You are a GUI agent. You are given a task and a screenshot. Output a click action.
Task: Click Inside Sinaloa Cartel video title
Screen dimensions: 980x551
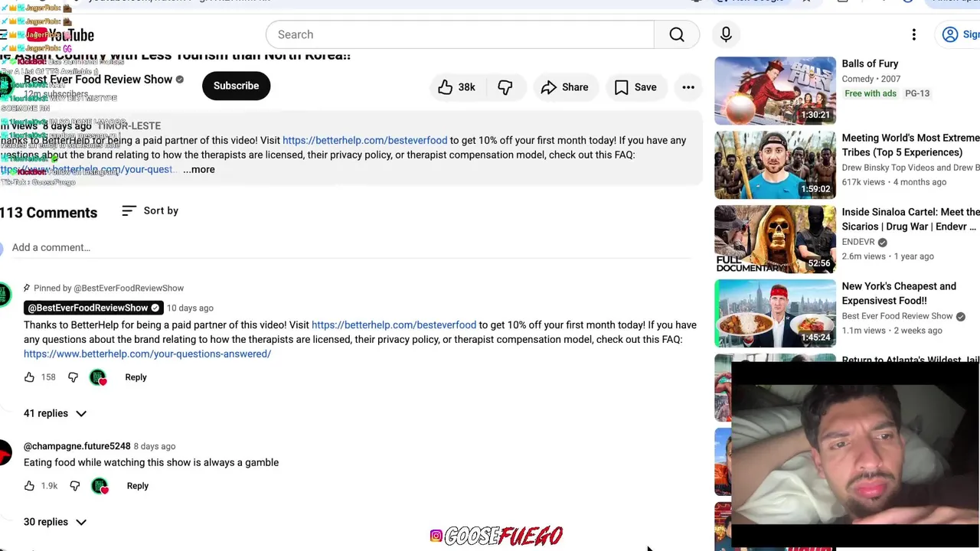(910, 219)
